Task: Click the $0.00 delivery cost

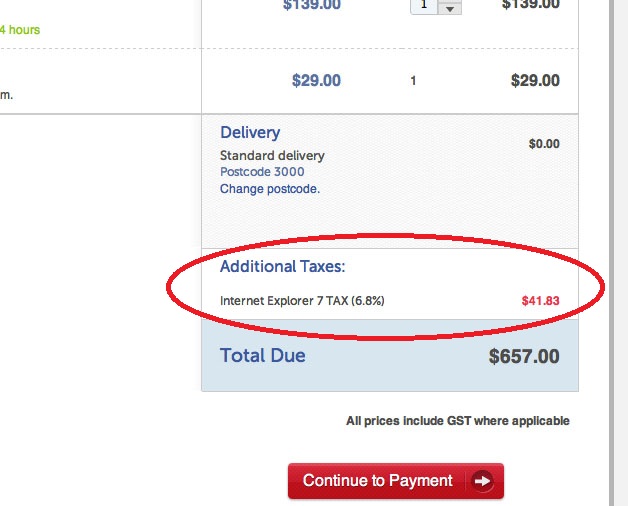Action: pos(544,144)
